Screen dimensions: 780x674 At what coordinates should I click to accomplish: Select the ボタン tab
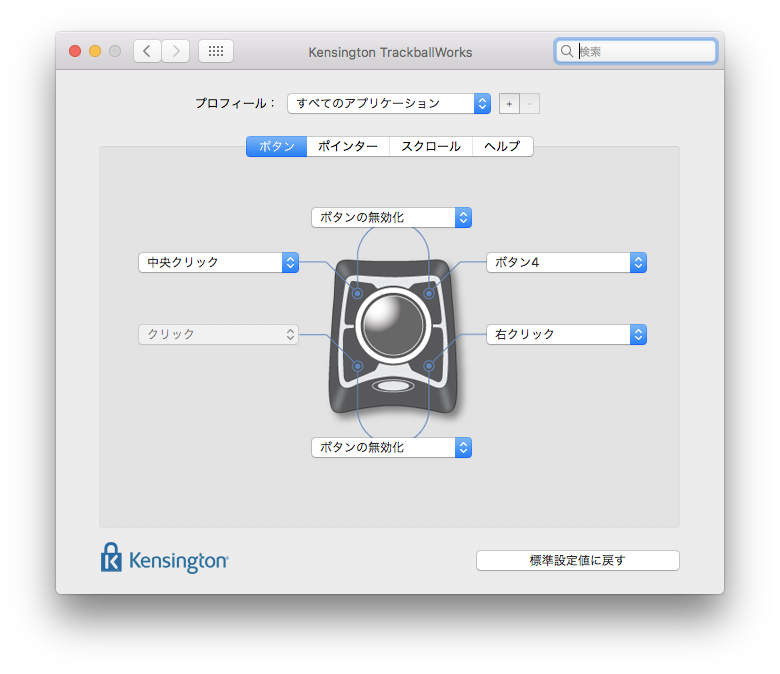(x=277, y=146)
